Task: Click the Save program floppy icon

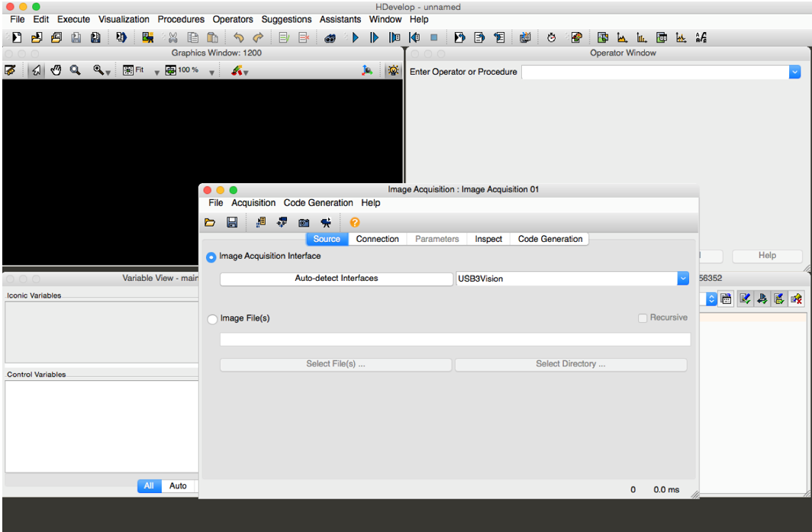Action: click(x=76, y=37)
